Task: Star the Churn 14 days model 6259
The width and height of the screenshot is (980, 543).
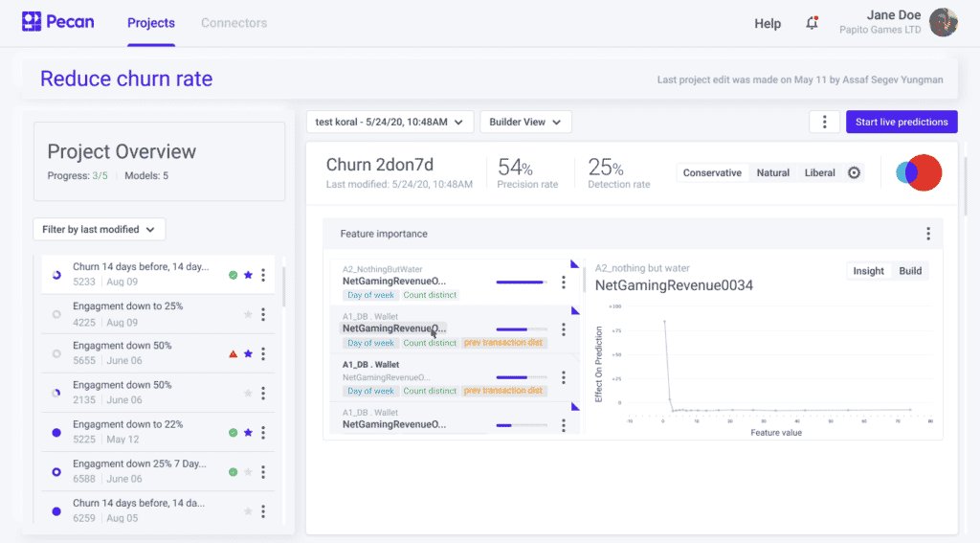Action: pyautogui.click(x=248, y=511)
